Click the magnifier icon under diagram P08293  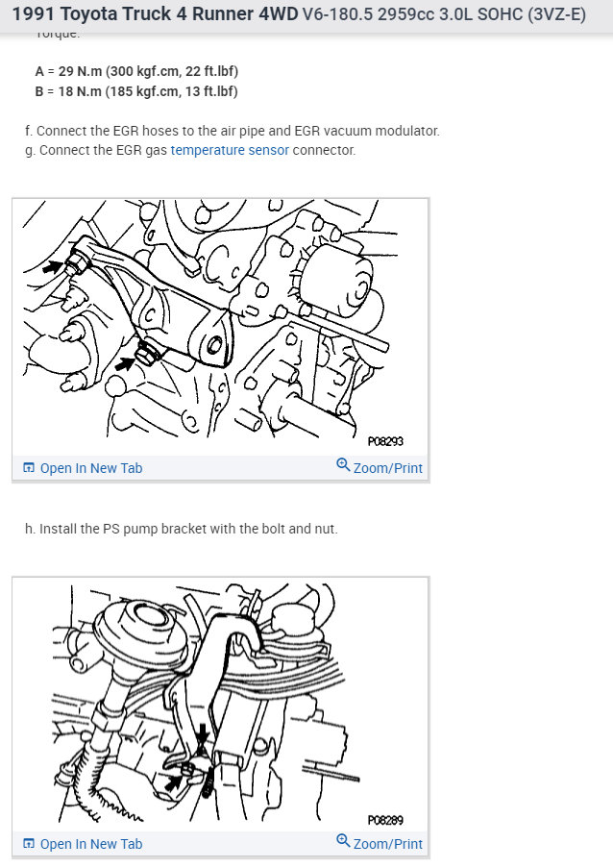tap(343, 464)
